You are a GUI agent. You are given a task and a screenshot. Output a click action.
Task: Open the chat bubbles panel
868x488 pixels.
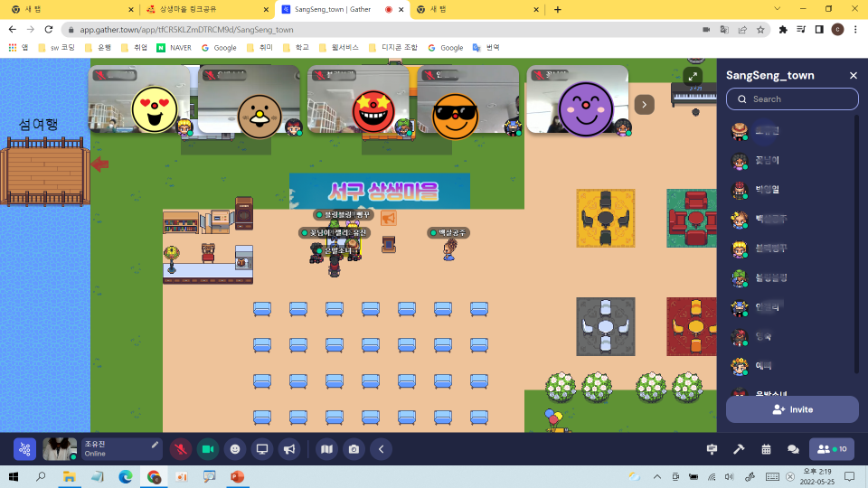tap(793, 449)
